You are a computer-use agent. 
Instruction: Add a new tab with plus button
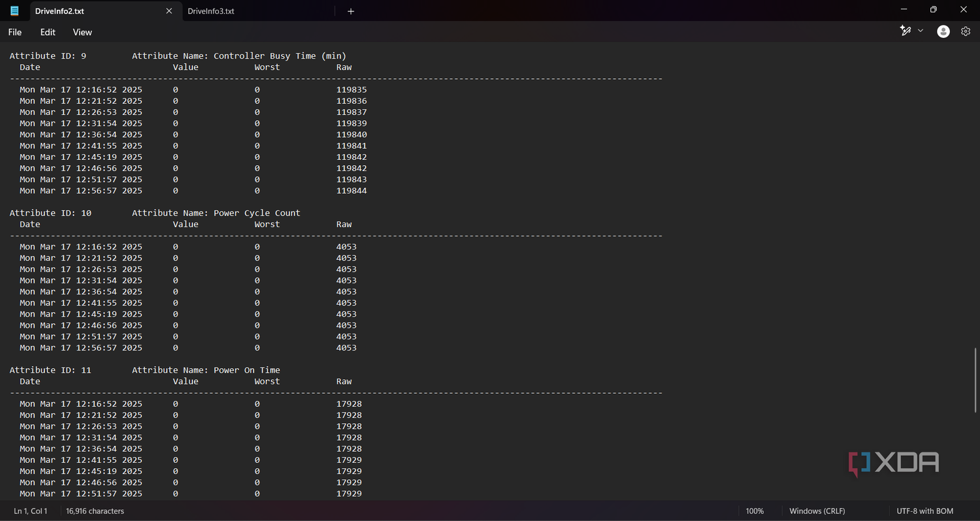click(x=351, y=11)
